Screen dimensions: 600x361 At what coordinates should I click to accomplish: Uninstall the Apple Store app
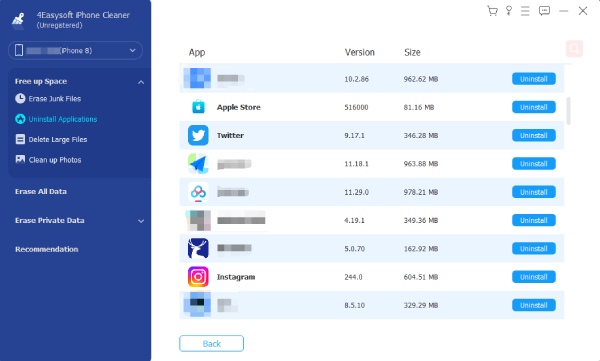(534, 107)
